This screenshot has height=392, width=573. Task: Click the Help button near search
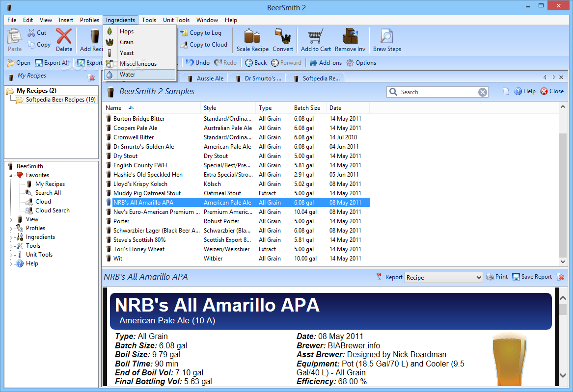[525, 91]
